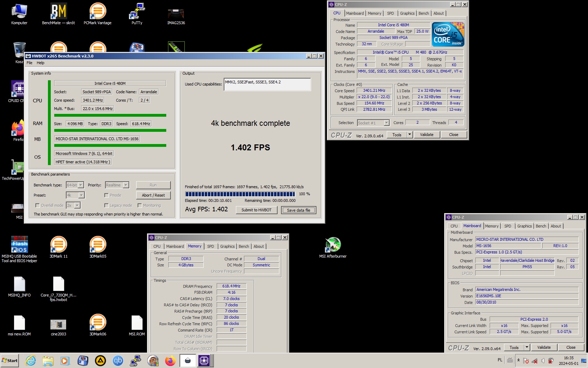Image resolution: width=588 pixels, height=368 pixels.
Task: Open Action Center flag tray icon
Action: tap(526, 361)
